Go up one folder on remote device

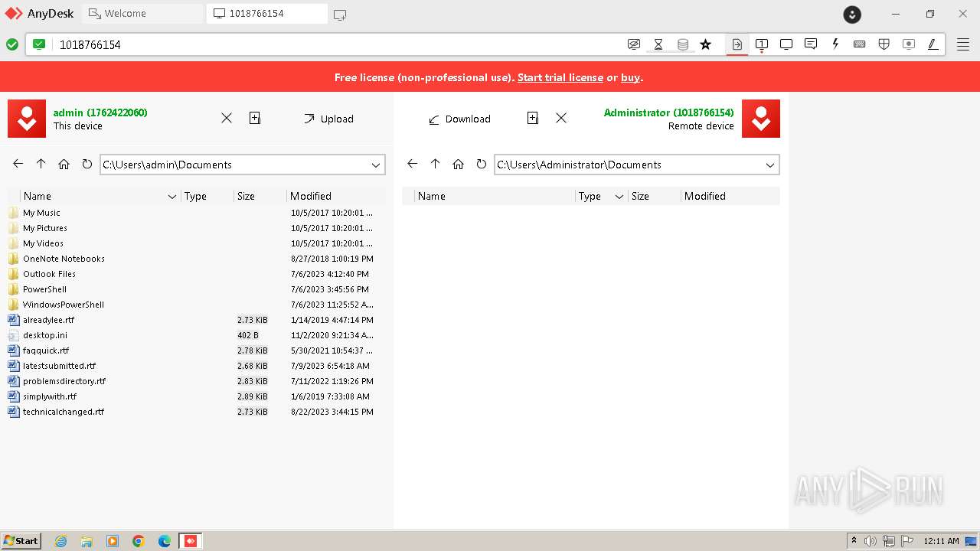tap(436, 164)
